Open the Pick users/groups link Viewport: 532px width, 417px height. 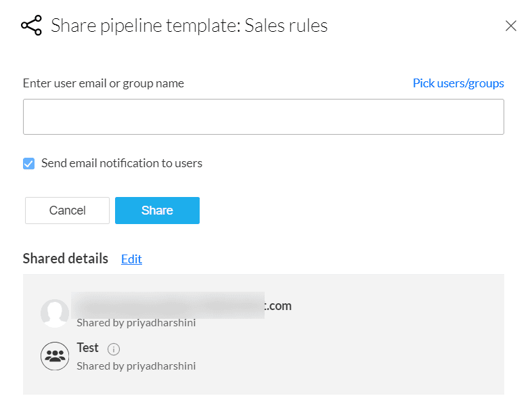pos(458,83)
